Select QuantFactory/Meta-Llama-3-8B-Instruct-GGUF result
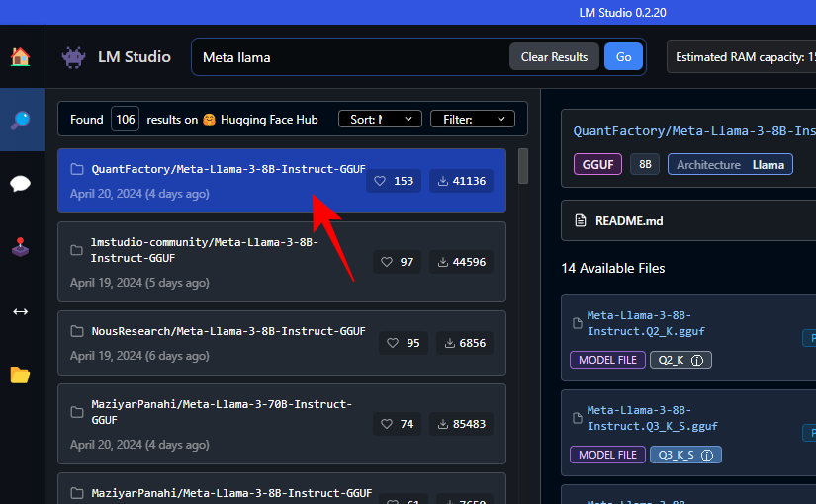The width and height of the screenshot is (816, 504). coord(282,181)
